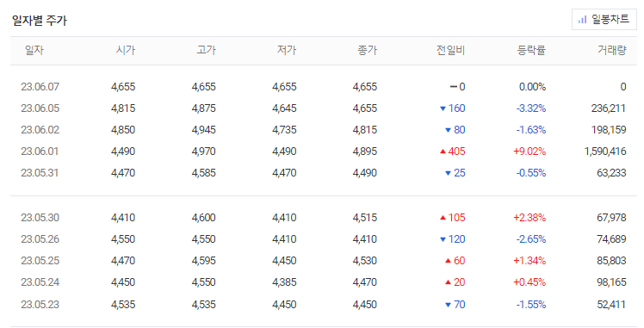The height and width of the screenshot is (328, 644).
Task: Click closing price 4,515 on 23.05.30
Action: pos(365,218)
